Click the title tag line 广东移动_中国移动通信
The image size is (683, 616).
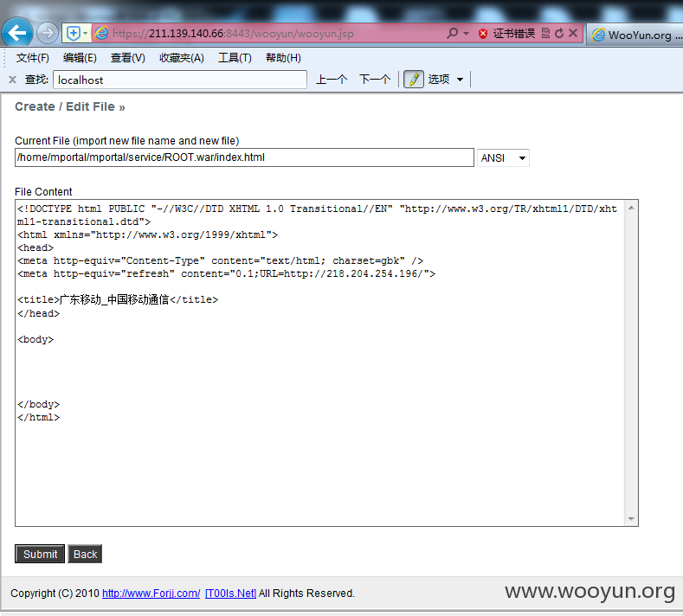[x=118, y=299]
